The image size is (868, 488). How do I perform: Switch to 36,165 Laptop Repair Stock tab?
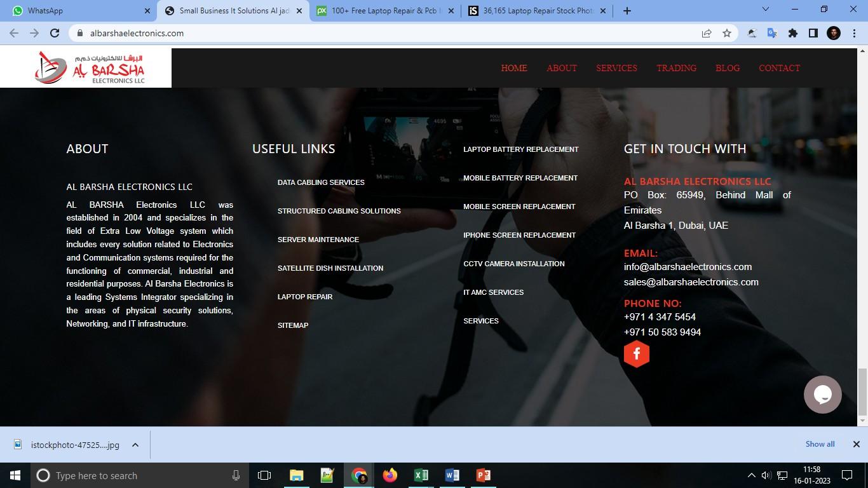click(x=538, y=11)
